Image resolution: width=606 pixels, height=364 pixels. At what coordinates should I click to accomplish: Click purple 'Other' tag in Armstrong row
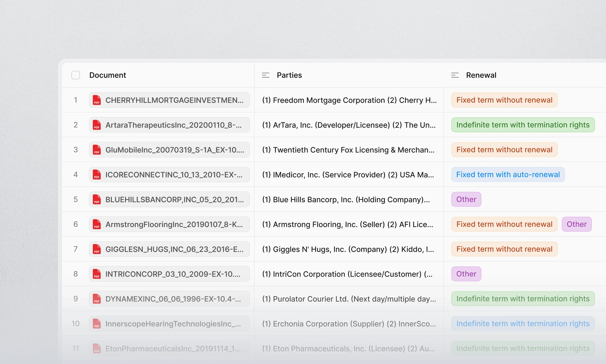point(576,224)
